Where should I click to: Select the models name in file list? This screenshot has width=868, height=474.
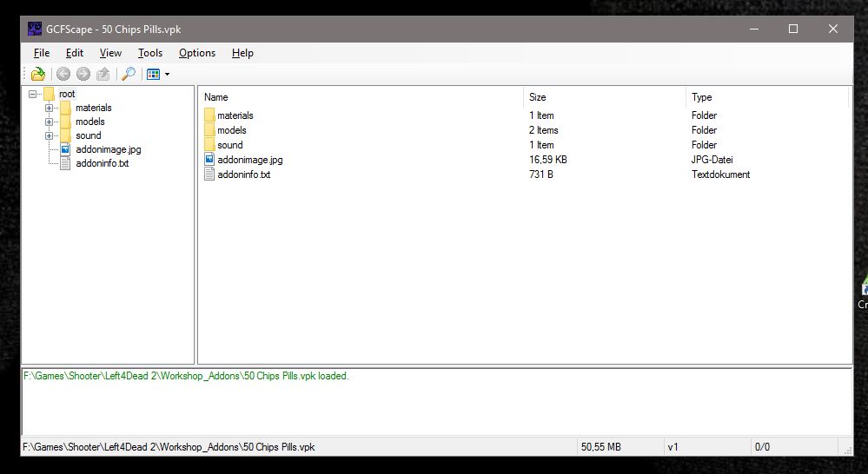[232, 130]
